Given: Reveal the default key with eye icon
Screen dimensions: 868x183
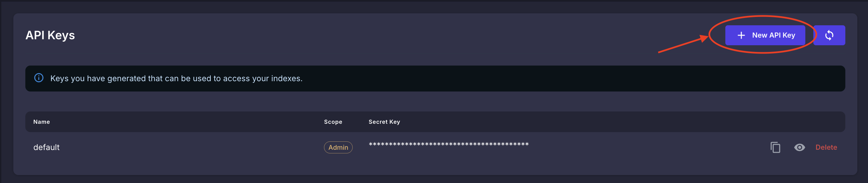Looking at the screenshot, I should point(799,147).
